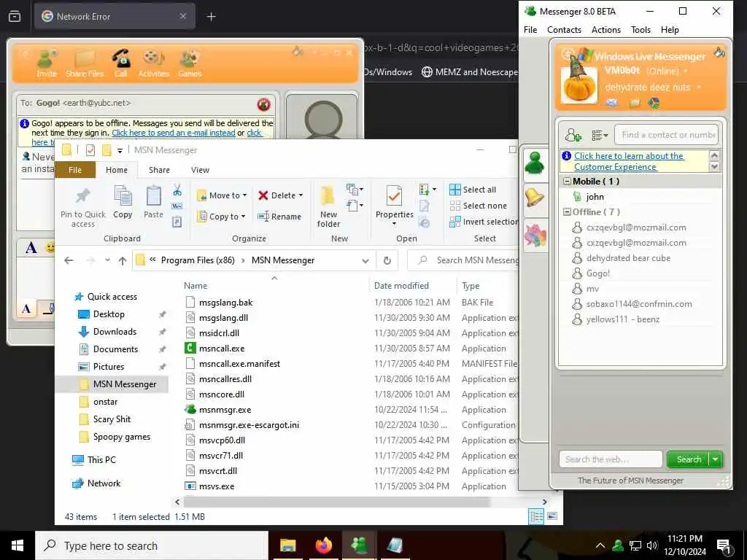The image size is (747, 560).
Task: Open Share Files in chat window
Action: point(85,63)
